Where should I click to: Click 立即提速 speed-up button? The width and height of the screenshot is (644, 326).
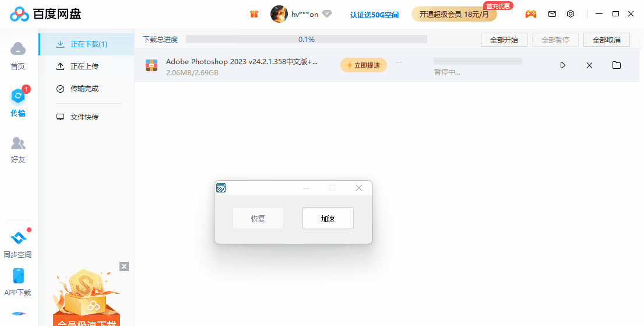(x=364, y=65)
